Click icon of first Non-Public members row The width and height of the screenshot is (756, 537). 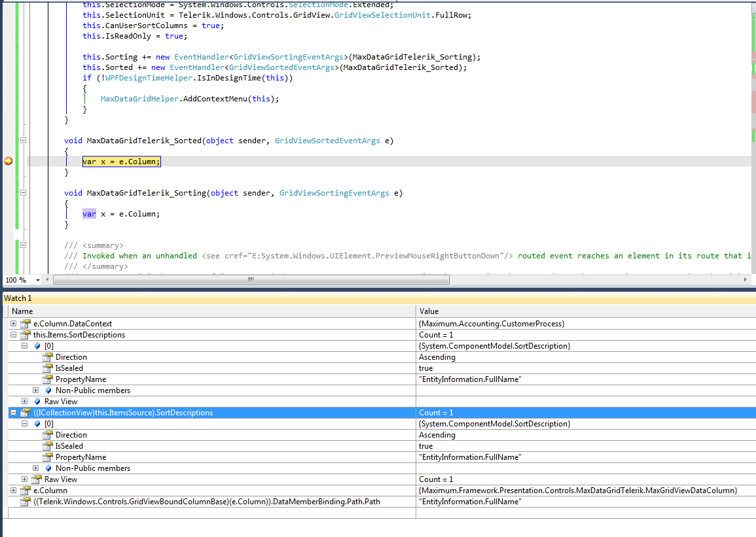pyautogui.click(x=48, y=390)
